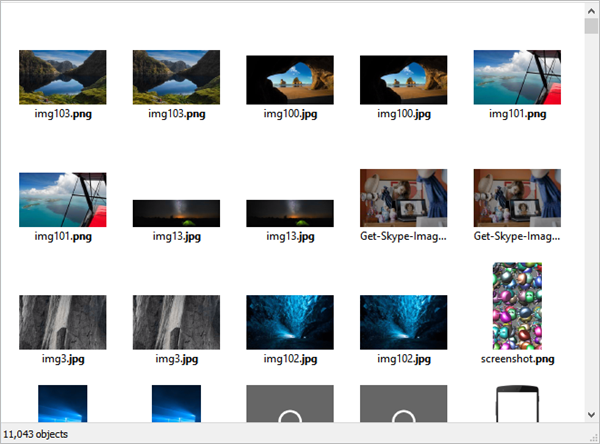Click the 'screenshot.png' file name label
Viewport: 600px width, 444px height.
(517, 359)
